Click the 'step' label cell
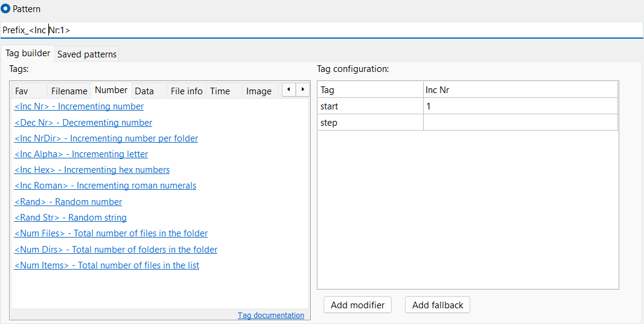Screen dimensions: 644x324 click(x=371, y=122)
